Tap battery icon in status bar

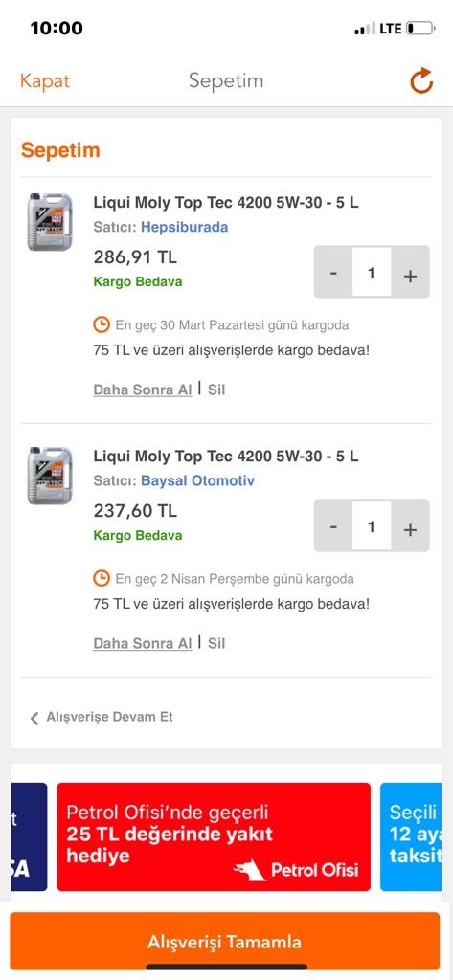pyautogui.click(x=419, y=28)
